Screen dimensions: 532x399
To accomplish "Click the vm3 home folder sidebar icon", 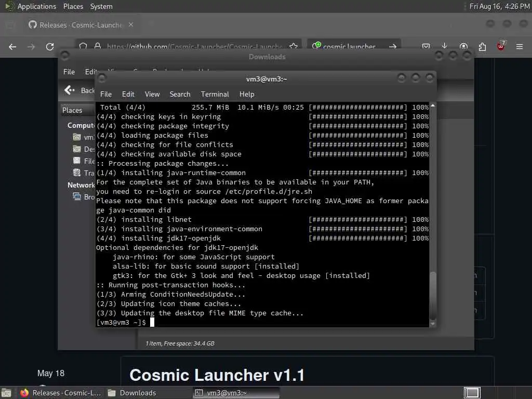I will click(x=77, y=137).
